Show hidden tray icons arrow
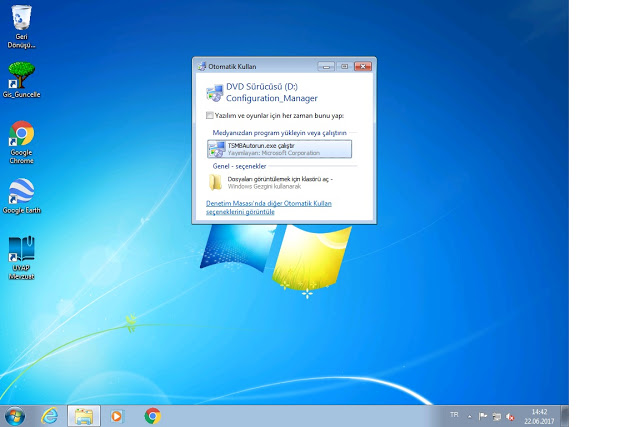640x427 pixels. [x=470, y=414]
